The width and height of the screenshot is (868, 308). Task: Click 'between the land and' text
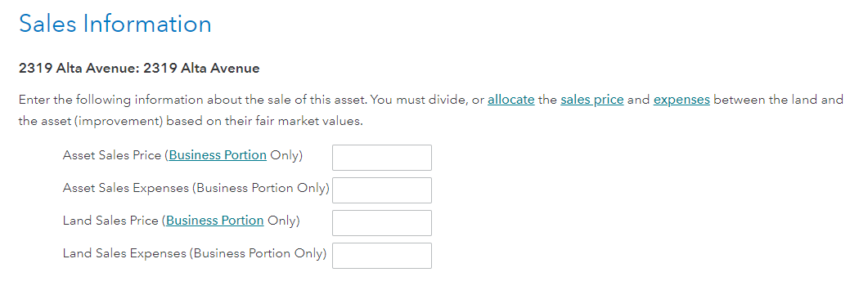[778, 100]
